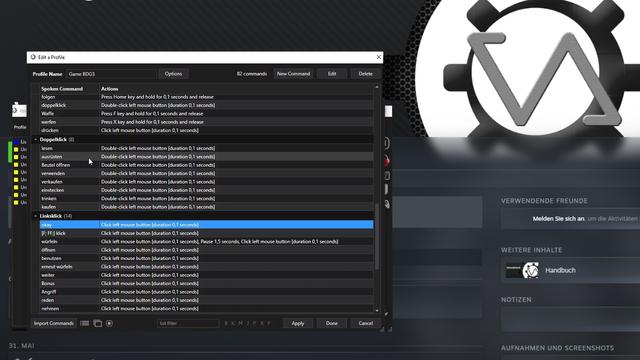Select the 'weiter' command row
The image size is (640, 360).
tap(207, 275)
